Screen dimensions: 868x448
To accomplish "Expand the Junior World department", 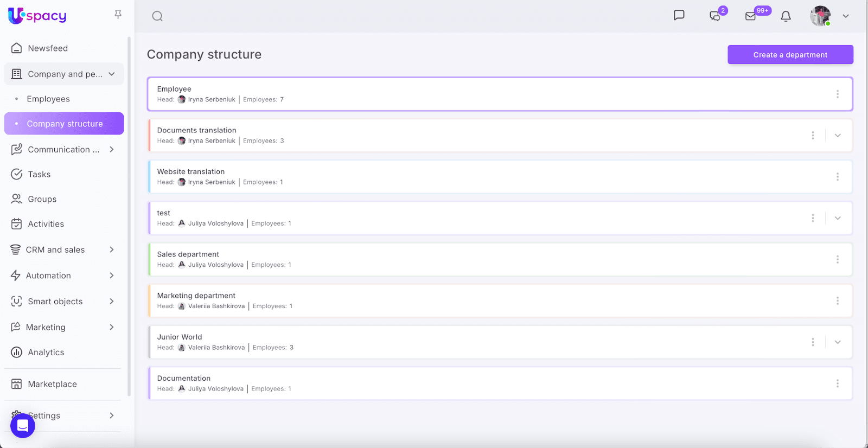I will tap(838, 342).
